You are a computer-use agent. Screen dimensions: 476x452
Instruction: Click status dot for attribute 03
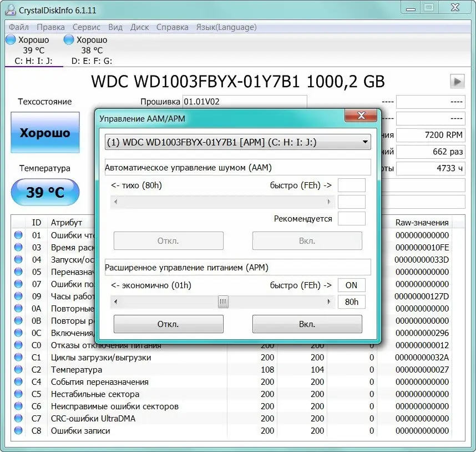tap(18, 247)
